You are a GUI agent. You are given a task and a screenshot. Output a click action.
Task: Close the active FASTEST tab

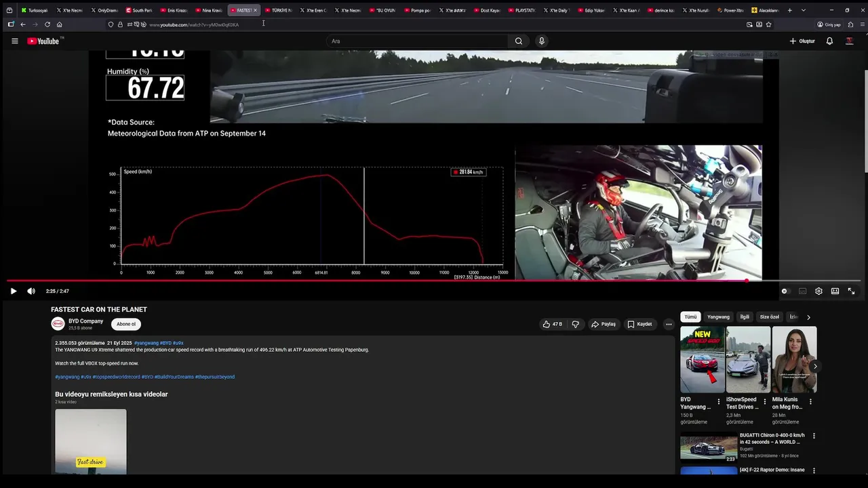click(255, 10)
